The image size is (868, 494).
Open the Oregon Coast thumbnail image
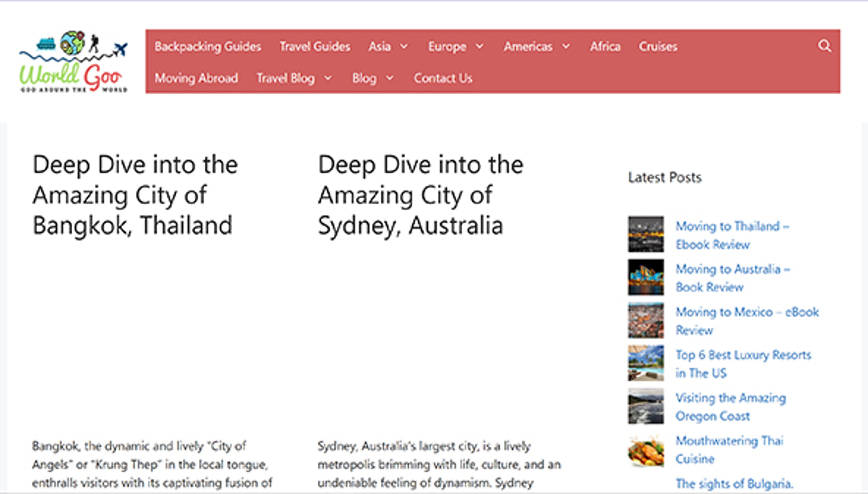(x=645, y=406)
